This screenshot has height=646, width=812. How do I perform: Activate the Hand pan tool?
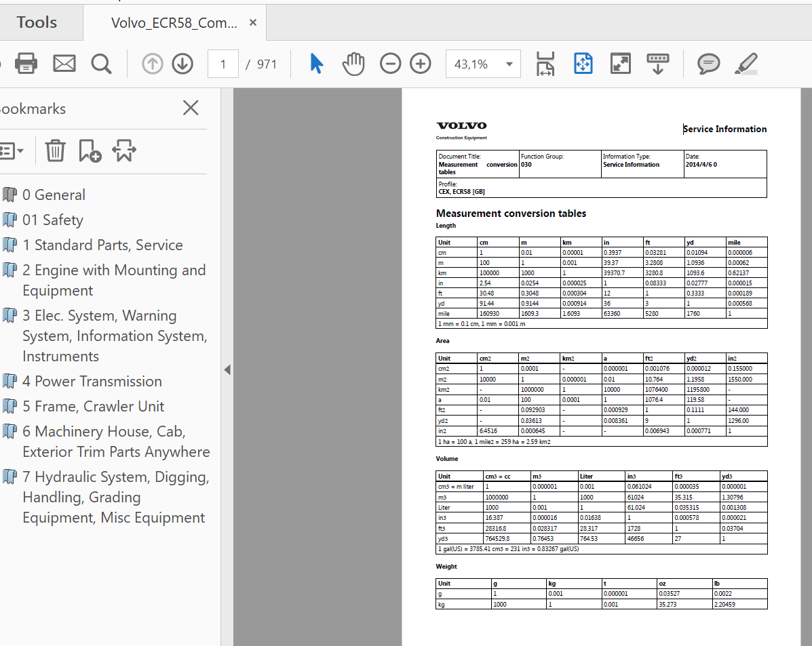(353, 64)
